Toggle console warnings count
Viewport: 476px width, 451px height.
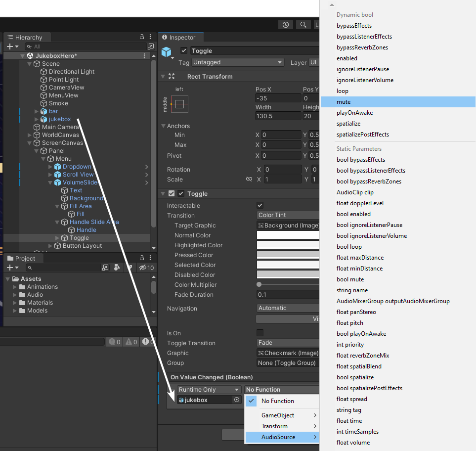(x=131, y=342)
